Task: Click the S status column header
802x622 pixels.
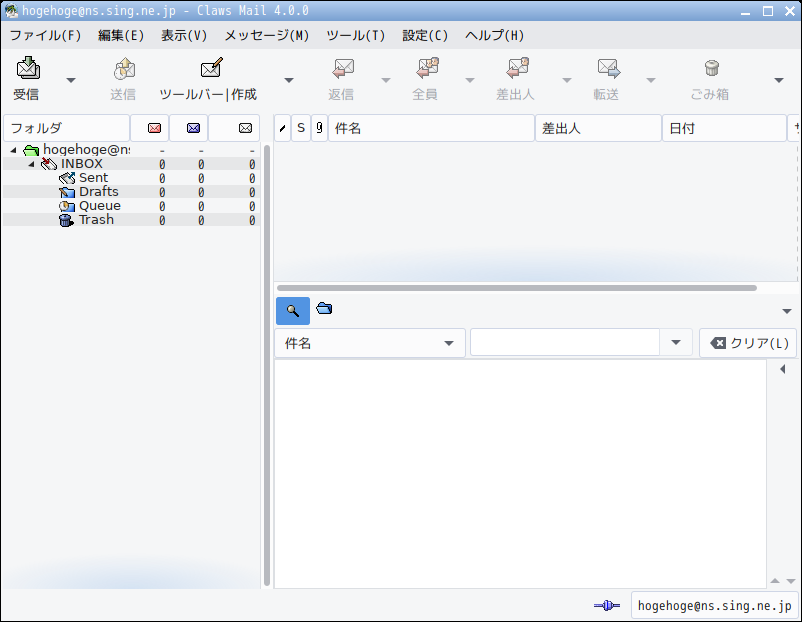Action: click(301, 128)
